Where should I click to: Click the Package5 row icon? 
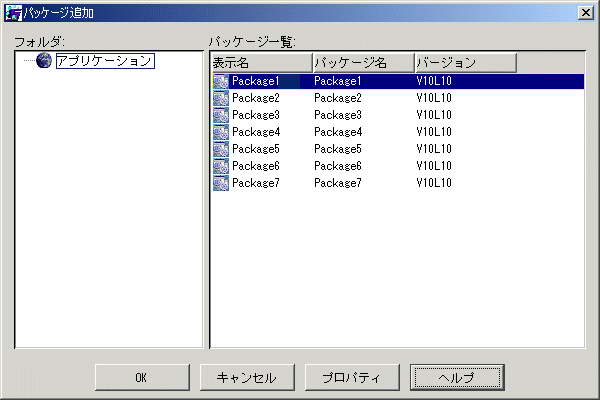221,149
